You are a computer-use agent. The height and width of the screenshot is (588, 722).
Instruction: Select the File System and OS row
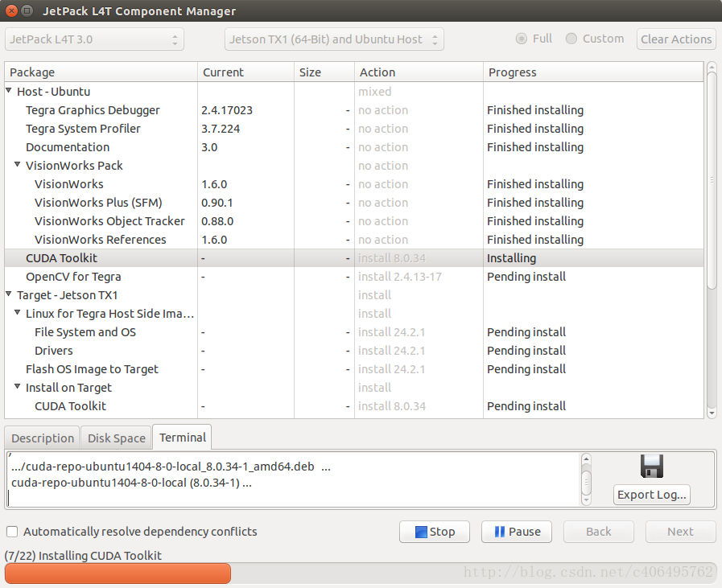pyautogui.click(x=354, y=332)
